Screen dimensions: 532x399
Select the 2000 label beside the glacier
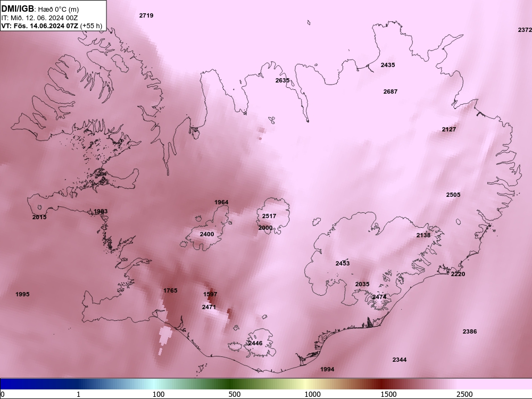(x=265, y=228)
